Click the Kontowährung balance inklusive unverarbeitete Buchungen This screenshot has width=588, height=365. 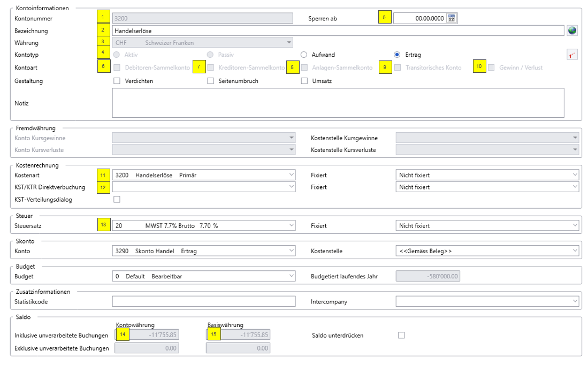[x=147, y=334]
